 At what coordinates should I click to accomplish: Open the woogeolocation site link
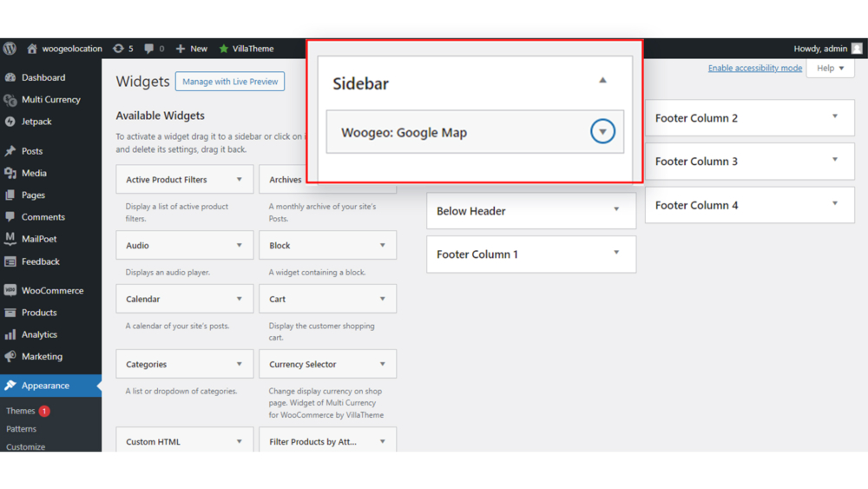[72, 49]
